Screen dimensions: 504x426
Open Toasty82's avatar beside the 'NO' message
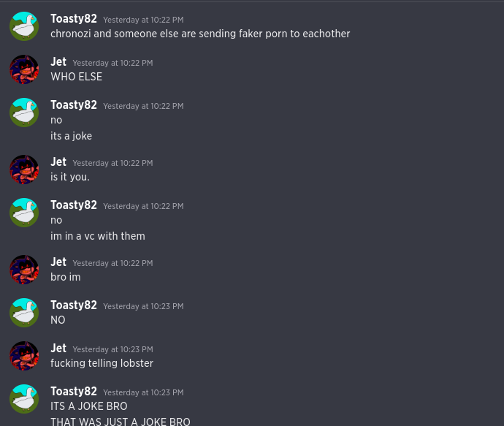pos(24,313)
